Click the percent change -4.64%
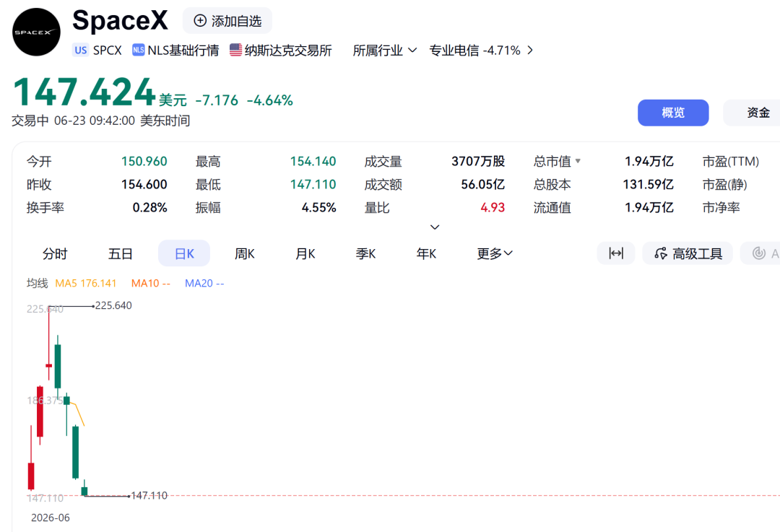The height and width of the screenshot is (532, 780). 270,100
